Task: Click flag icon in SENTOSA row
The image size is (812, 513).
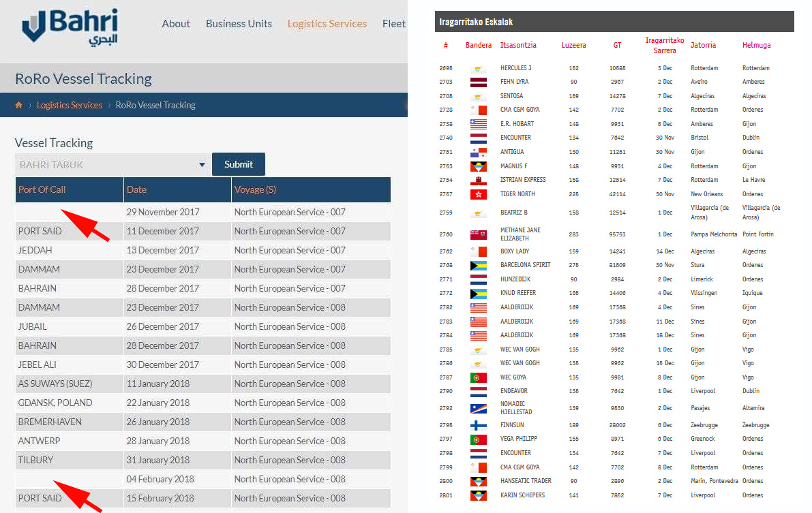Action: click(x=479, y=96)
